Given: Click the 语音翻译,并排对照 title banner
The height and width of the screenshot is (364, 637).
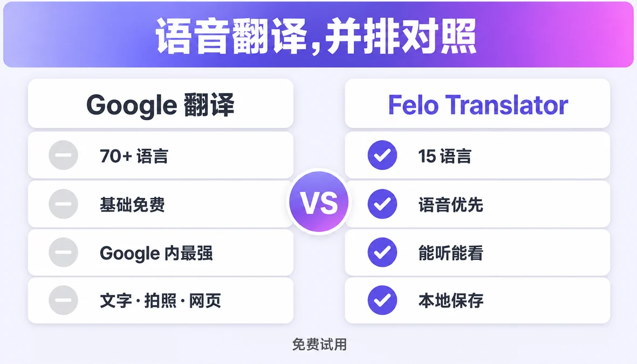Looking at the screenshot, I should coord(318,35).
